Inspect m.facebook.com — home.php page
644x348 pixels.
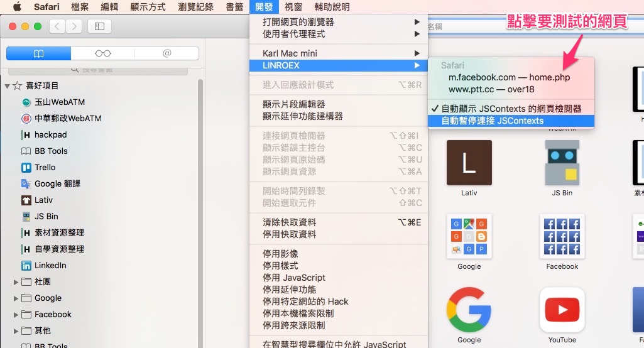(511, 77)
